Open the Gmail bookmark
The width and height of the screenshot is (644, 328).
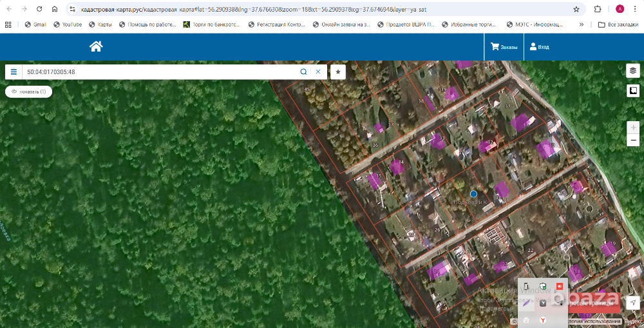point(35,24)
